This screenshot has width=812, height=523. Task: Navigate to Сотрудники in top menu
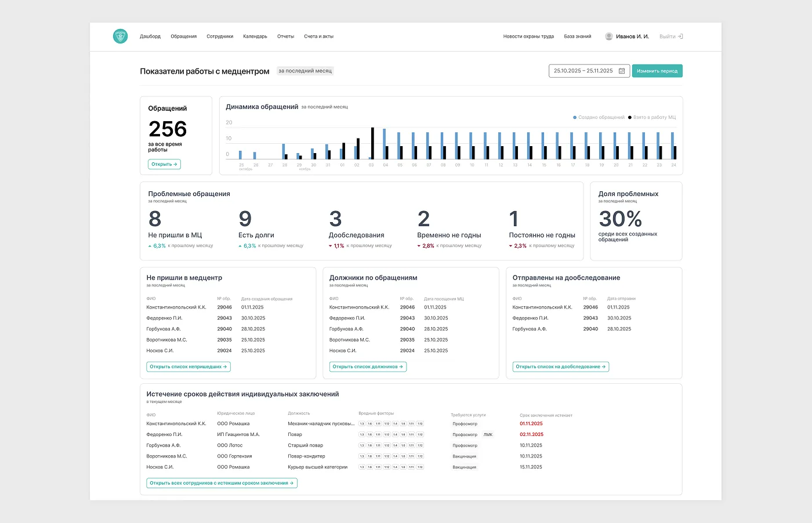[x=220, y=36]
